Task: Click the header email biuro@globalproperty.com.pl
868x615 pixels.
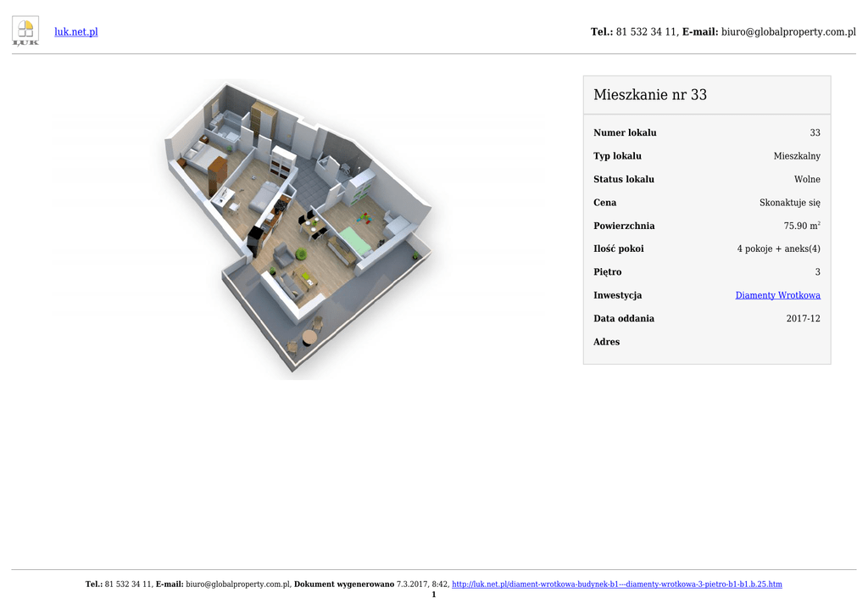Action: point(788,32)
